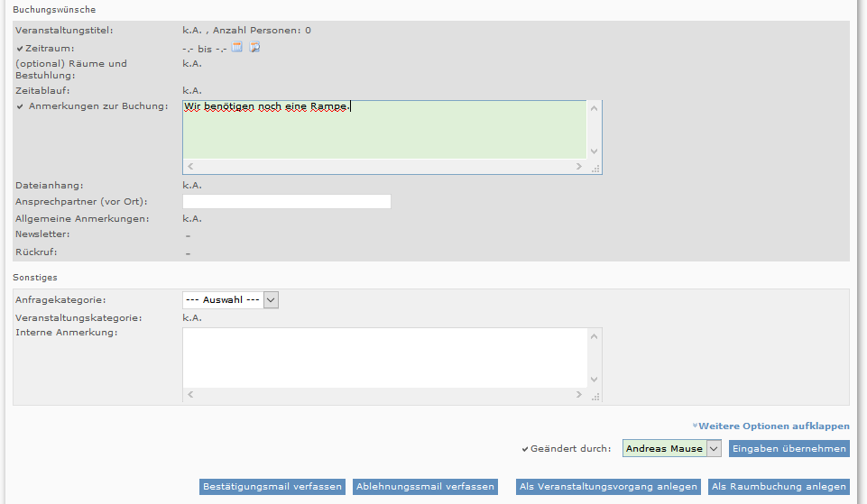Focus the Ansprechpartner (vor Ort) field
The width and height of the screenshot is (867, 504).
click(287, 202)
